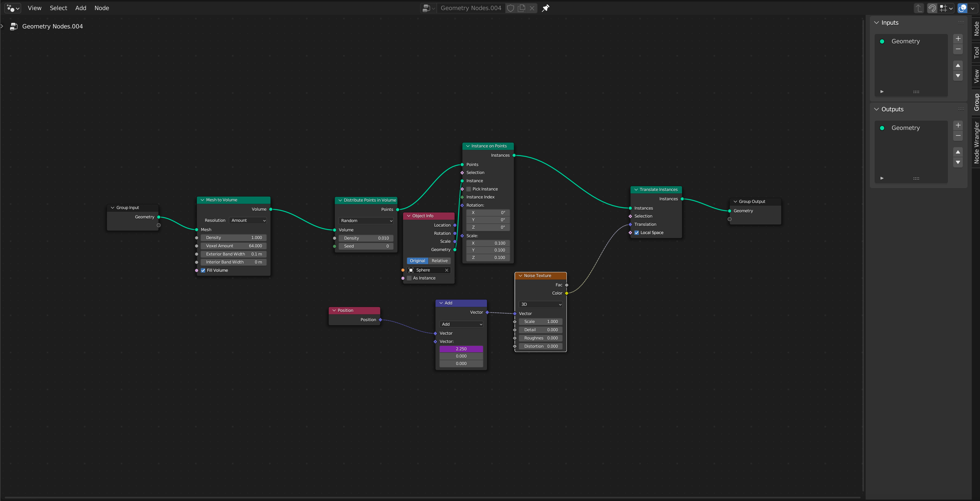Enable As Instance in Object Info
This screenshot has width=980, height=501.
tap(409, 278)
